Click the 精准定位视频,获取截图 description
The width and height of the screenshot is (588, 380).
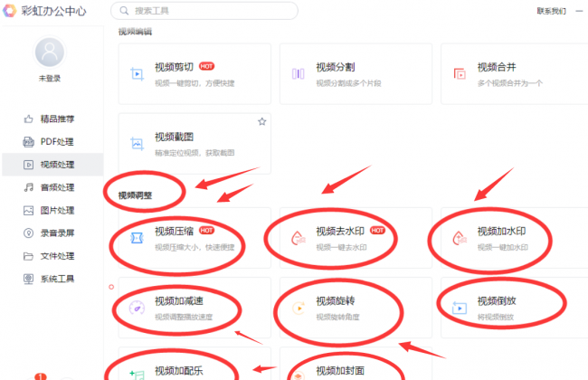[x=194, y=153]
